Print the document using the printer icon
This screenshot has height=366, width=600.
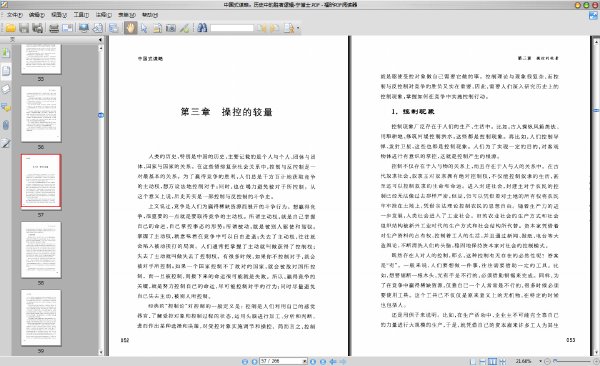[x=54, y=28]
